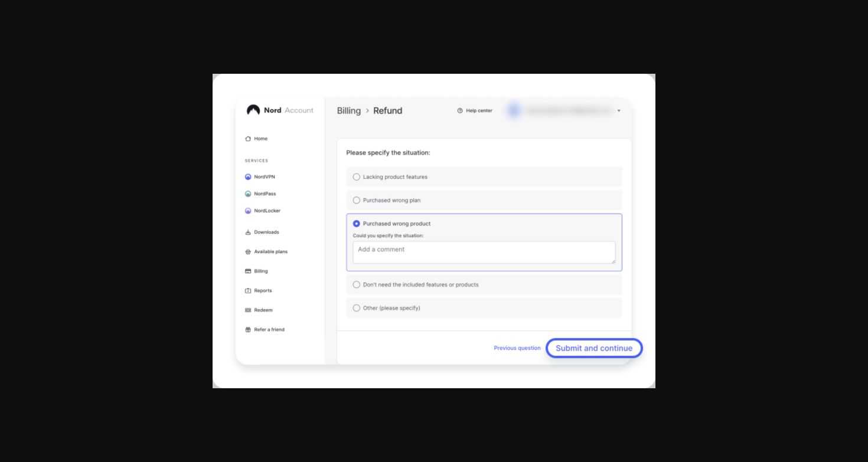This screenshot has width=868, height=462.
Task: Click the Available plans basket icon
Action: [x=248, y=252]
